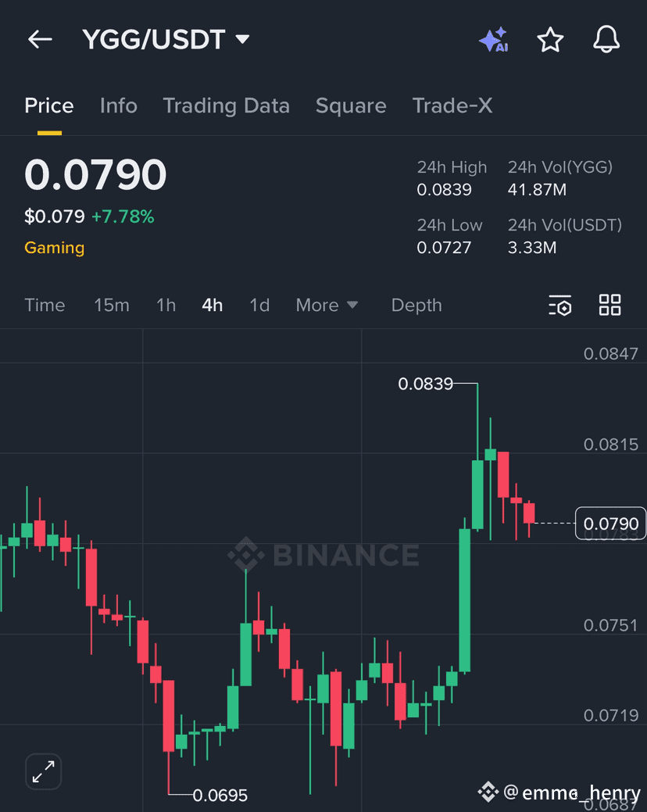The image size is (647, 812).
Task: Select the 1d chart interval
Action: tap(260, 305)
